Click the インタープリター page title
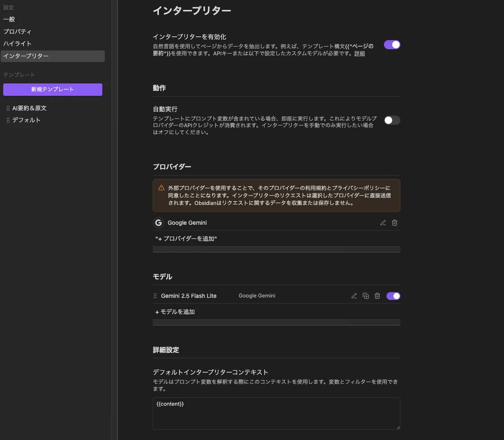Image resolution: width=504 pixels, height=440 pixels. (x=192, y=11)
